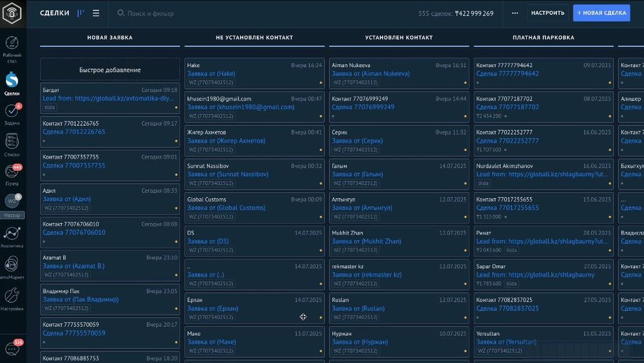Open Wazzup integration in sidebar
This screenshot has height=363, width=644.
pos(12,206)
